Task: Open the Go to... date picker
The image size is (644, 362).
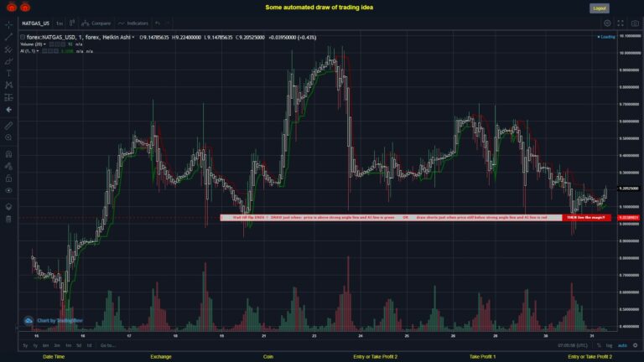Action: pyautogui.click(x=107, y=345)
